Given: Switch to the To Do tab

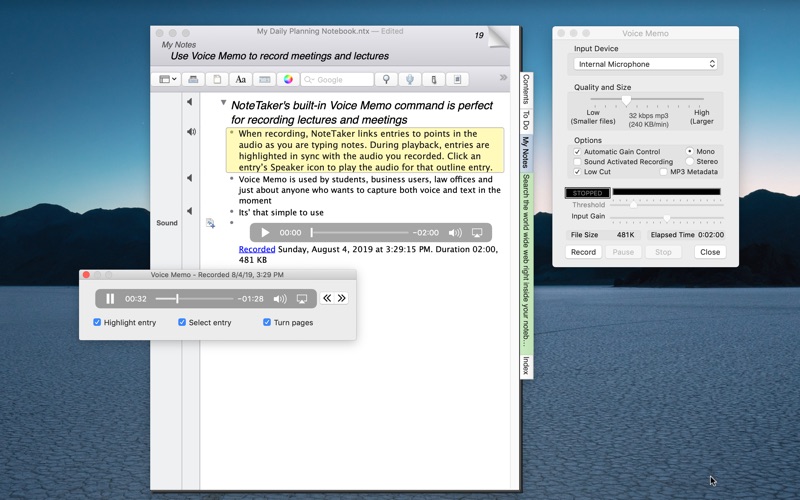Looking at the screenshot, I should coord(527,120).
